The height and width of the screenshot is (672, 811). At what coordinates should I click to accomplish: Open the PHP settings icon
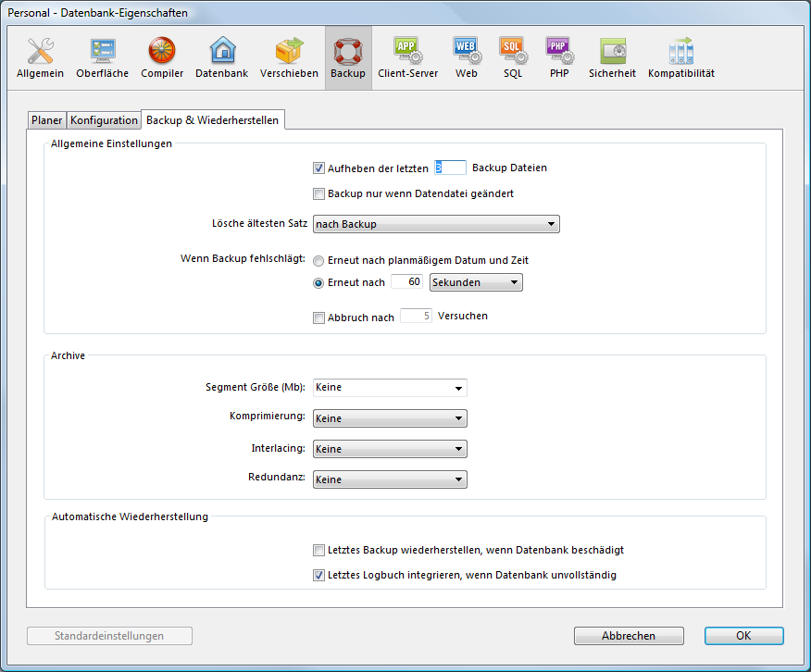tap(559, 57)
